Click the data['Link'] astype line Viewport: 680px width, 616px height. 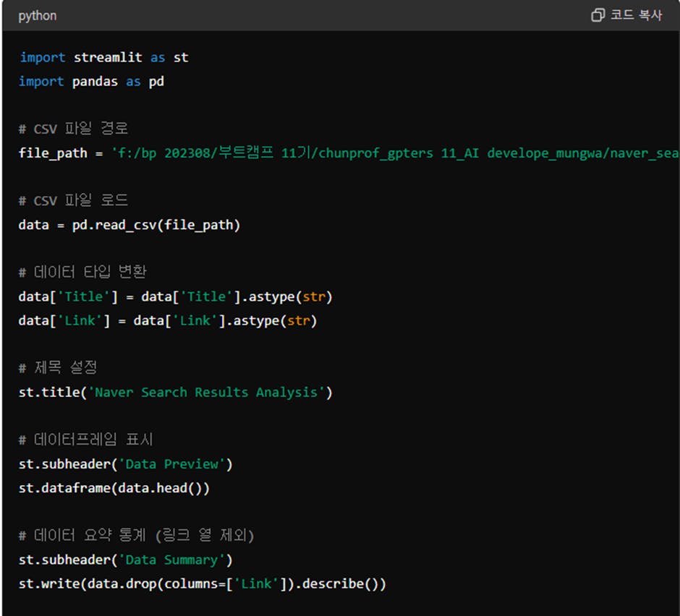(x=168, y=320)
